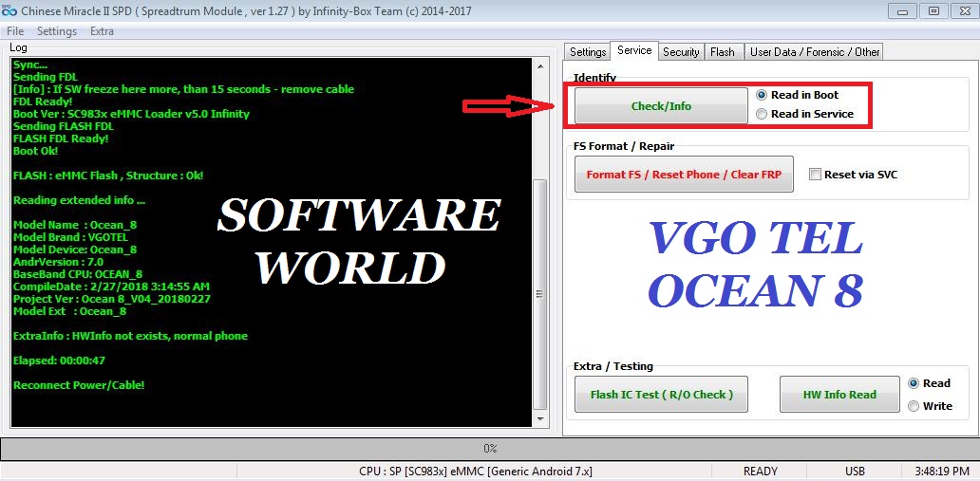The height and width of the screenshot is (481, 980).
Task: Click the 'CompileDate : 2/27/2018 3:14:55 AM' line
Action: tap(111, 287)
